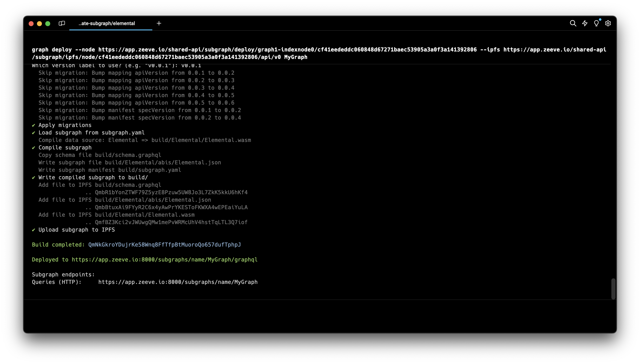Click the graph deploy command block
Screen dimensions: 640x364
(319, 53)
